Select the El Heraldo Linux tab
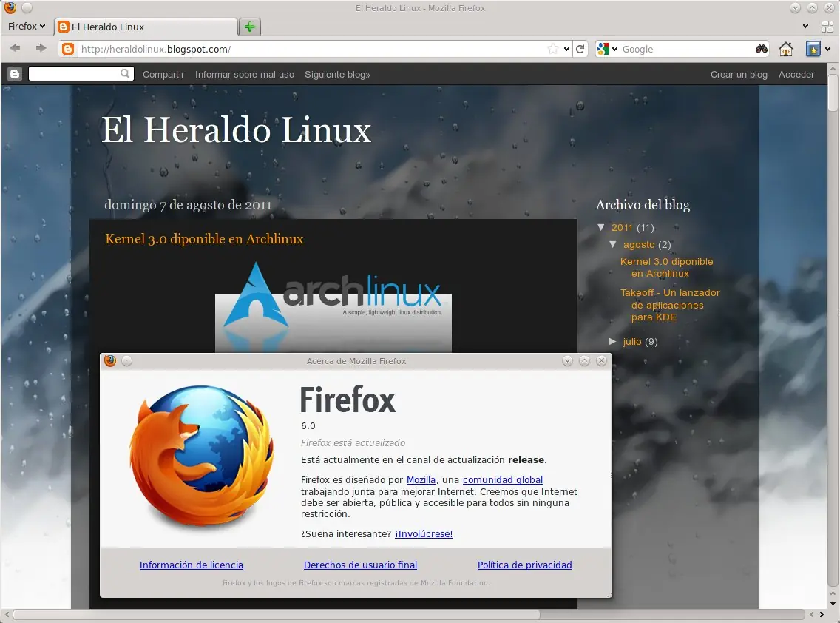The width and height of the screenshot is (840, 623). pos(146,27)
